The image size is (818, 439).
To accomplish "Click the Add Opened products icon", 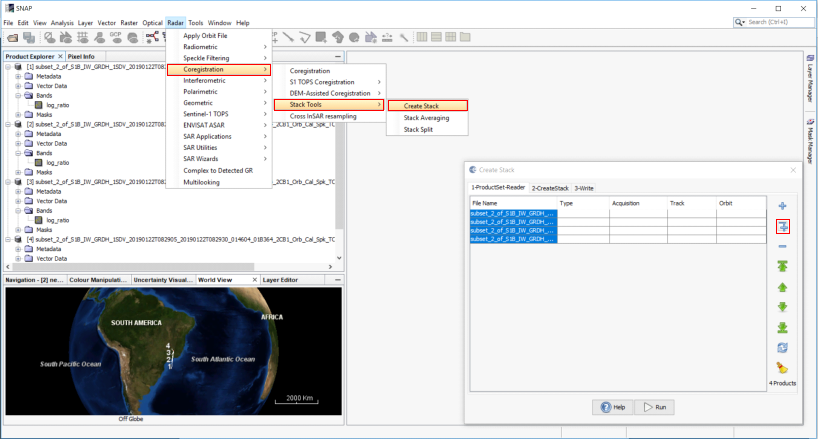I will pyautogui.click(x=782, y=227).
